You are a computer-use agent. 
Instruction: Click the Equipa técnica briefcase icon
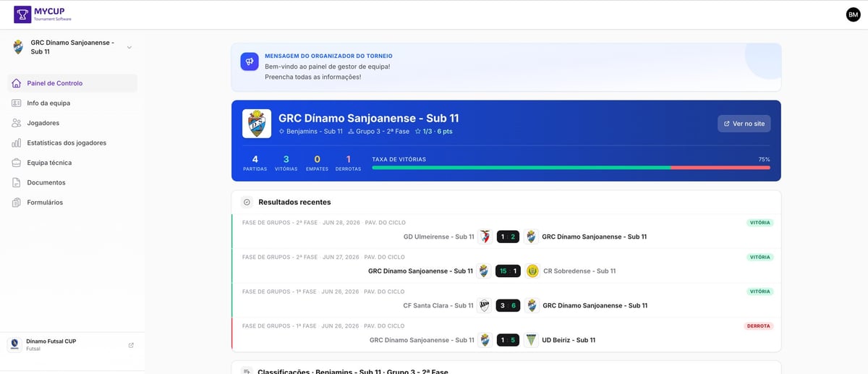click(17, 163)
